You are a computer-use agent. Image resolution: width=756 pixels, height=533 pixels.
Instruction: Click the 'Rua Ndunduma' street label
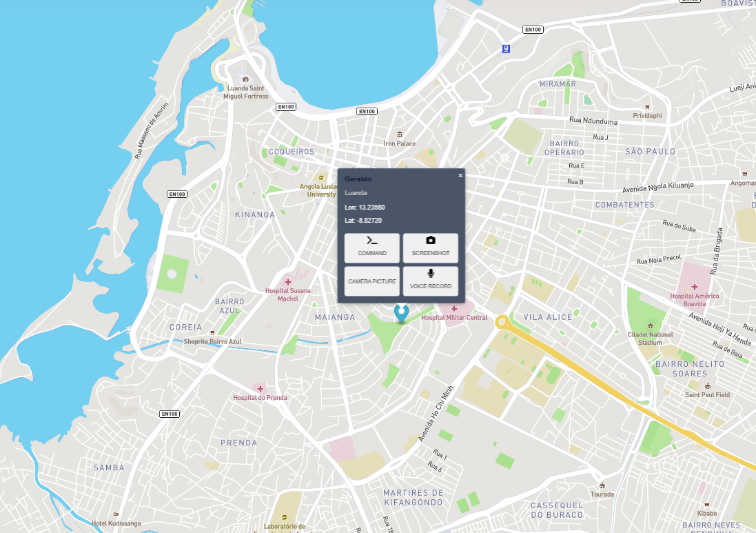pos(593,121)
